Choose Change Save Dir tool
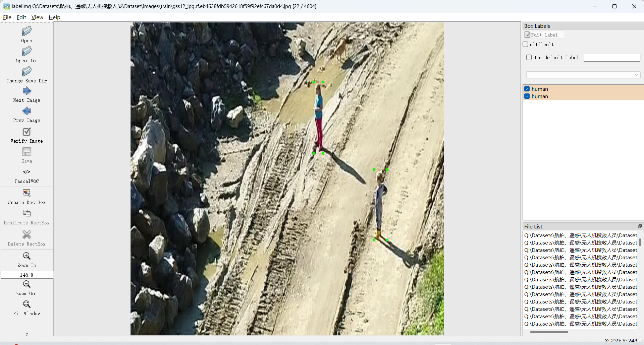644x345 pixels. pos(27,72)
